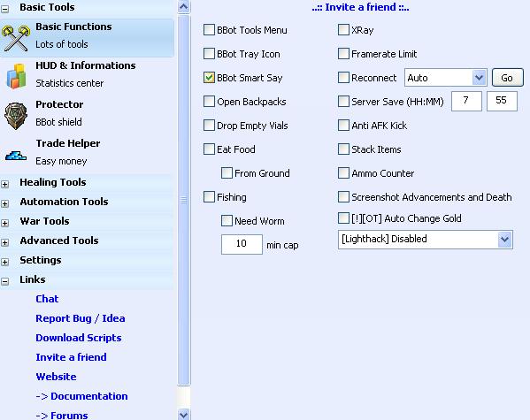Screen dimensions: 530x420
Task: Enable Server Save (HH:MM) checkbox
Action: [343, 101]
